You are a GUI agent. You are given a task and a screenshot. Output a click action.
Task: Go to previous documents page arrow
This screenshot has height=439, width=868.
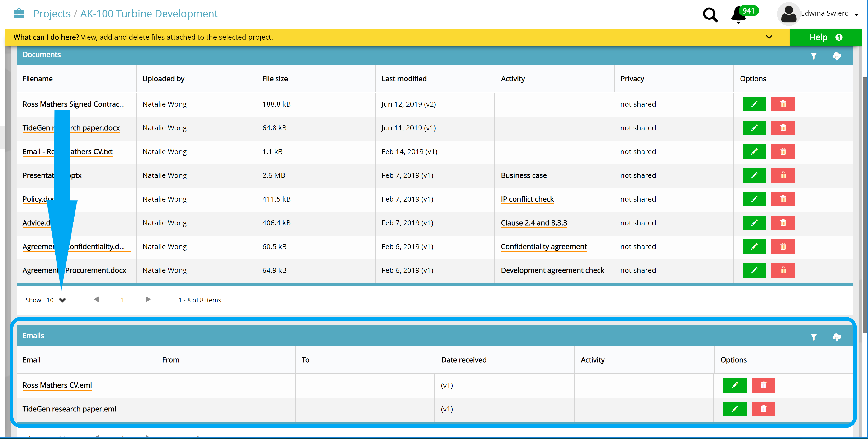96,299
